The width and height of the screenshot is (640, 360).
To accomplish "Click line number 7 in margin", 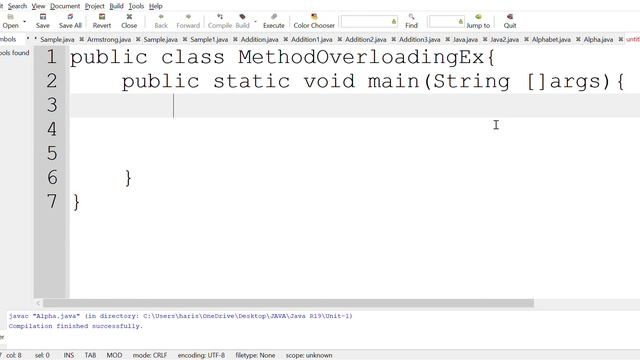I will pyautogui.click(x=51, y=201).
